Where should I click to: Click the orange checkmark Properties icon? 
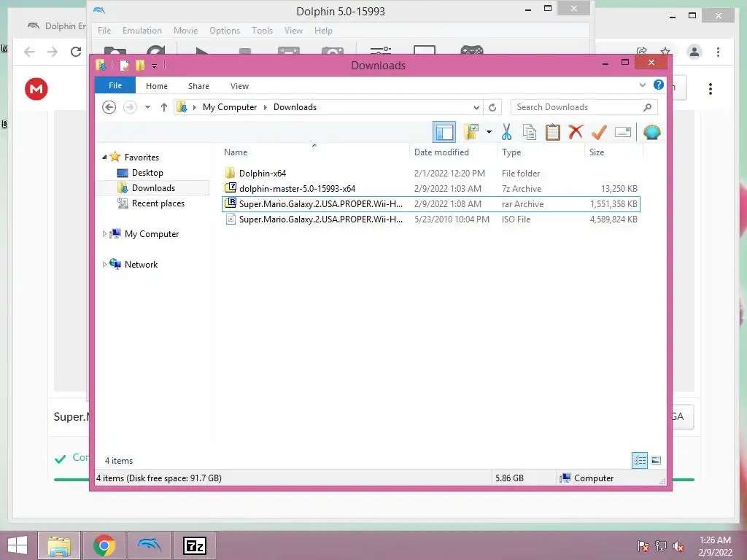599,132
